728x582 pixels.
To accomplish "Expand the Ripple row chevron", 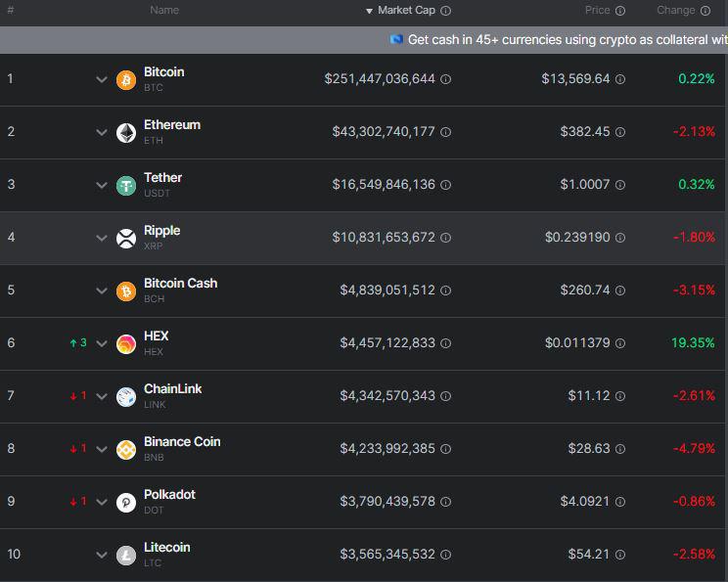I will click(102, 239).
